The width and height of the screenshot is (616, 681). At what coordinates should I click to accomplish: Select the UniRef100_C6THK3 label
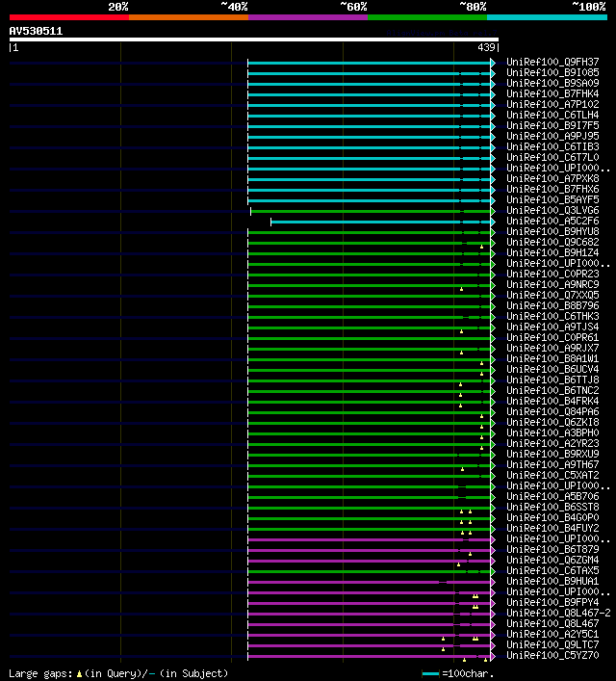pos(552,316)
